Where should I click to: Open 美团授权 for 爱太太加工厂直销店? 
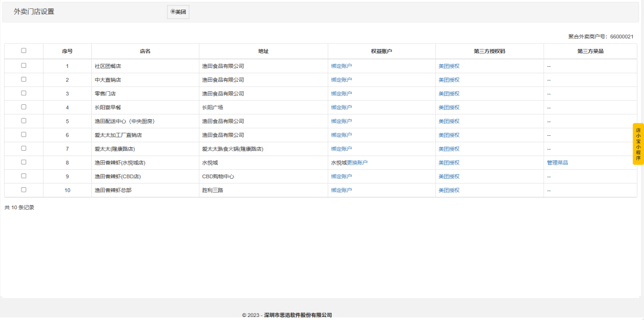click(x=449, y=135)
